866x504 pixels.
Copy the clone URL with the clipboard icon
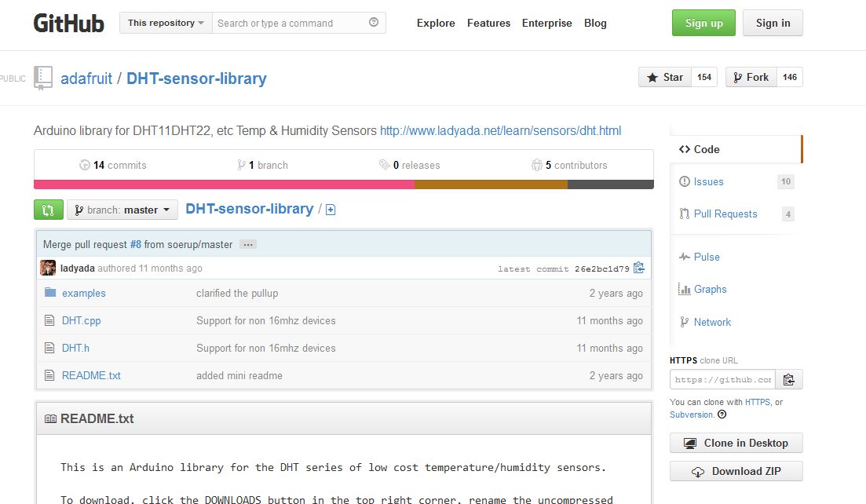[789, 379]
